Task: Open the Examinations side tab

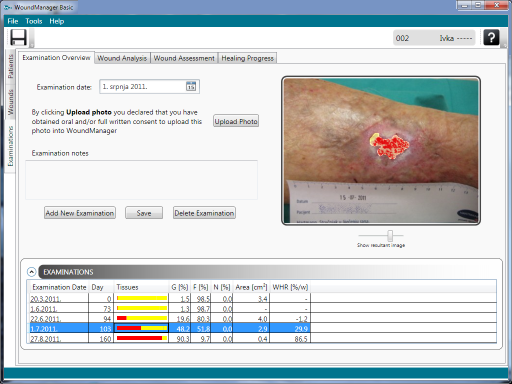Action: 11,146
